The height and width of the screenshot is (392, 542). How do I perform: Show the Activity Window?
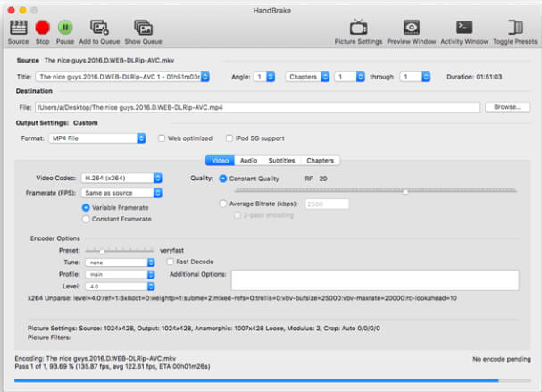click(x=464, y=29)
